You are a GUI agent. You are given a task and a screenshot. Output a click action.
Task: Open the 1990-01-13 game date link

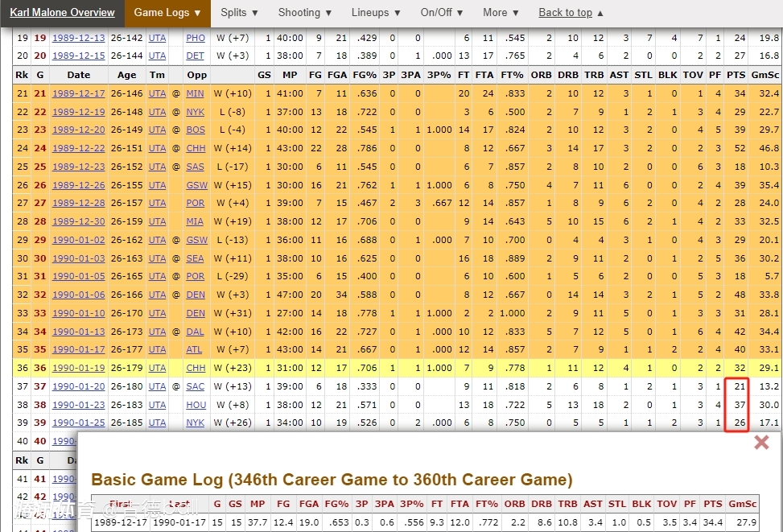click(x=78, y=332)
